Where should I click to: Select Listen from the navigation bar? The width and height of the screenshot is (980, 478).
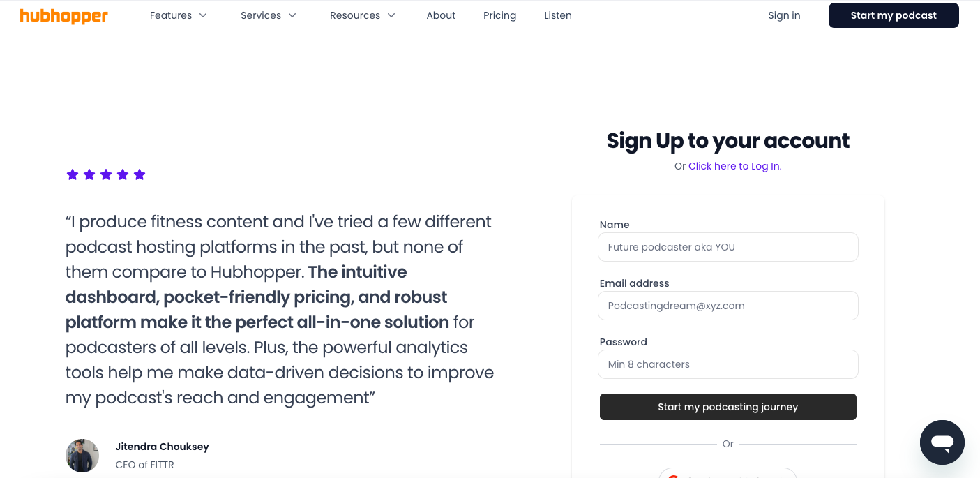(558, 15)
